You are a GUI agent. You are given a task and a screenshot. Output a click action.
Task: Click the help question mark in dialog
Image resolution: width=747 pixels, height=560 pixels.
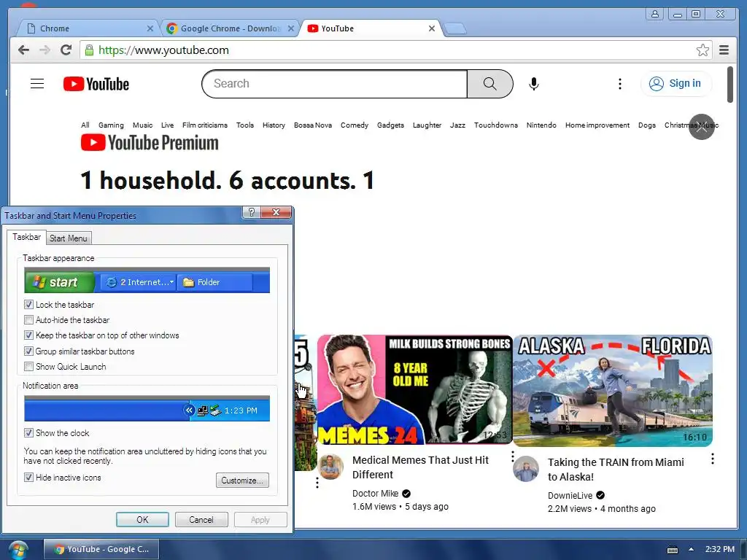[252, 212]
